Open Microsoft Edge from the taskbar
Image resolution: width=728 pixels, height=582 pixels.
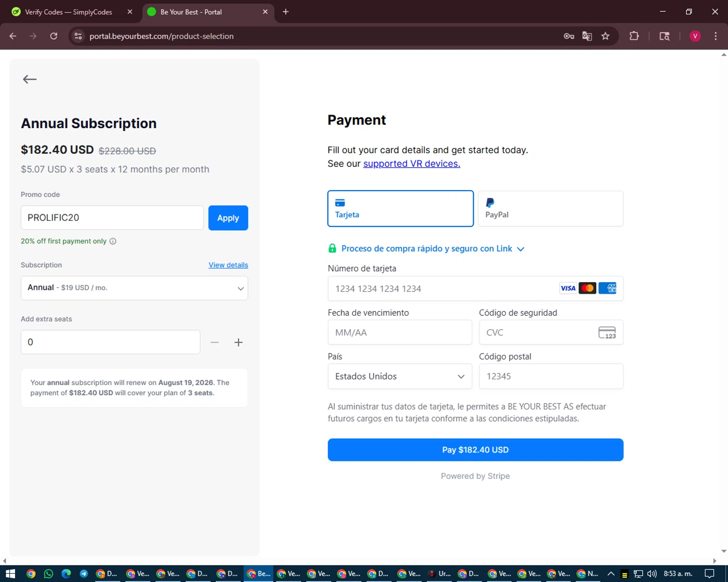pyautogui.click(x=66, y=574)
